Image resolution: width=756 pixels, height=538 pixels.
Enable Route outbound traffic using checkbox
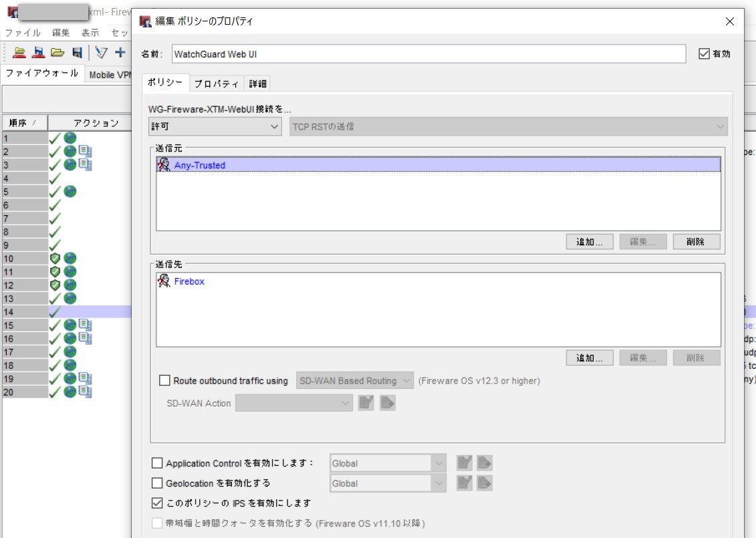point(164,380)
